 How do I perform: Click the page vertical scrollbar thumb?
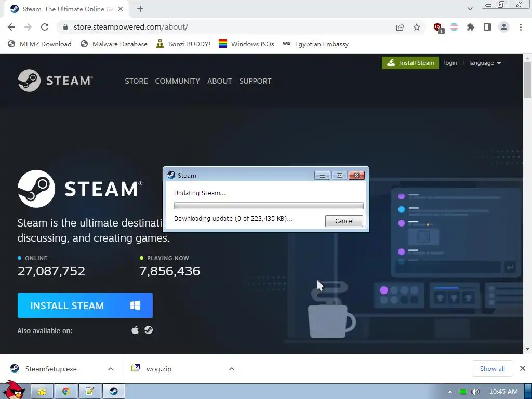point(528,79)
